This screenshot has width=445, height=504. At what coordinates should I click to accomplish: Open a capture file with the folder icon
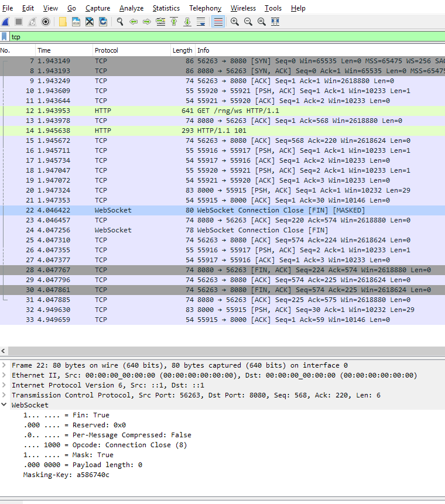[x=63, y=22]
